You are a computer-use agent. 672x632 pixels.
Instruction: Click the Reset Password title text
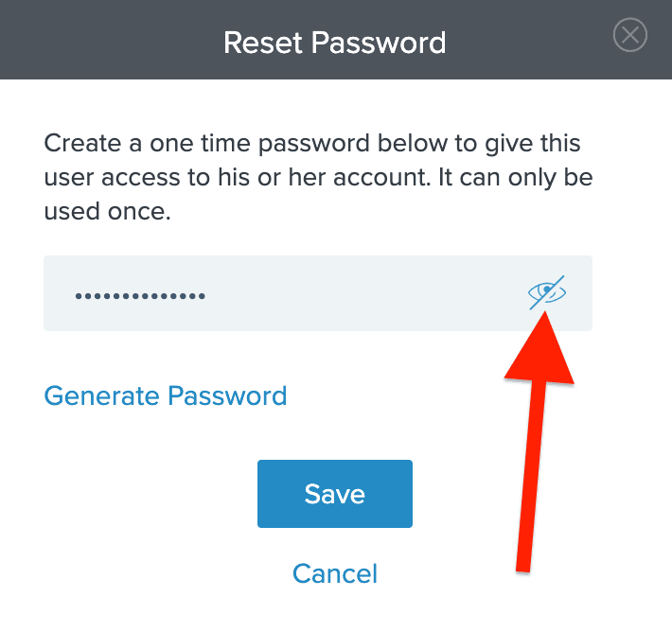tap(335, 43)
